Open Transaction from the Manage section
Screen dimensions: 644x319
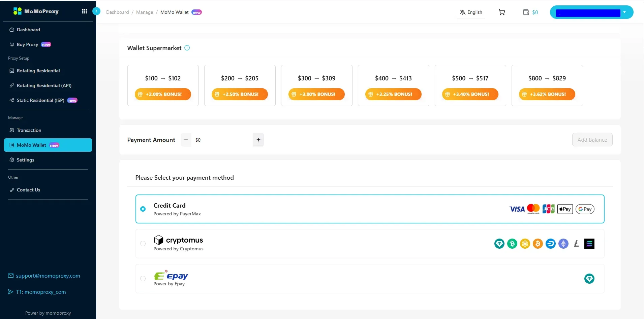click(x=29, y=130)
